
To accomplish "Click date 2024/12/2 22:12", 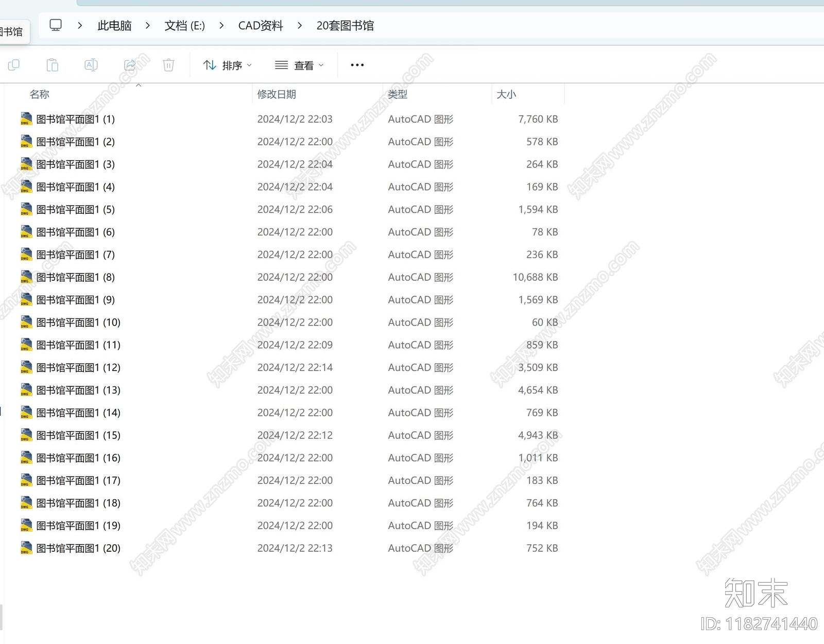I will pos(295,435).
